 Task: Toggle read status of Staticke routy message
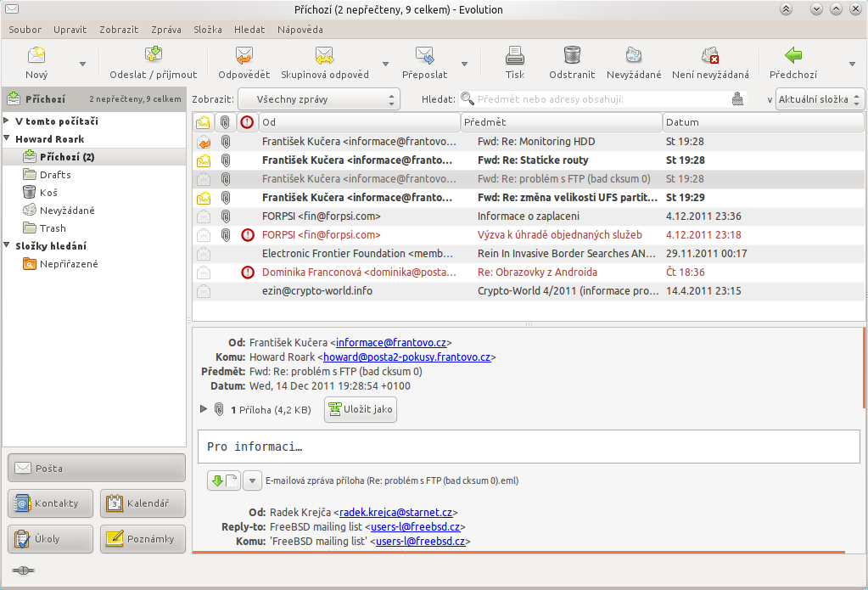204,160
